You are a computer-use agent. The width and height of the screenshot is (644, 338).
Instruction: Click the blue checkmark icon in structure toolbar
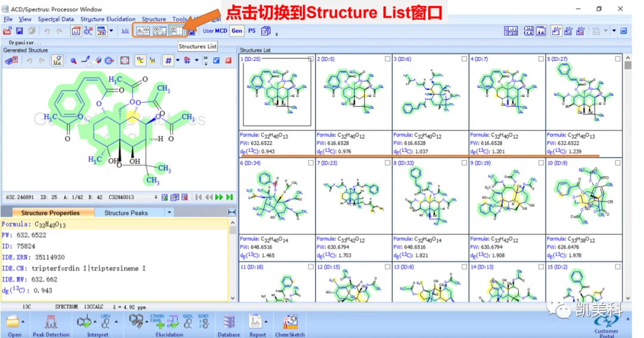point(216,61)
